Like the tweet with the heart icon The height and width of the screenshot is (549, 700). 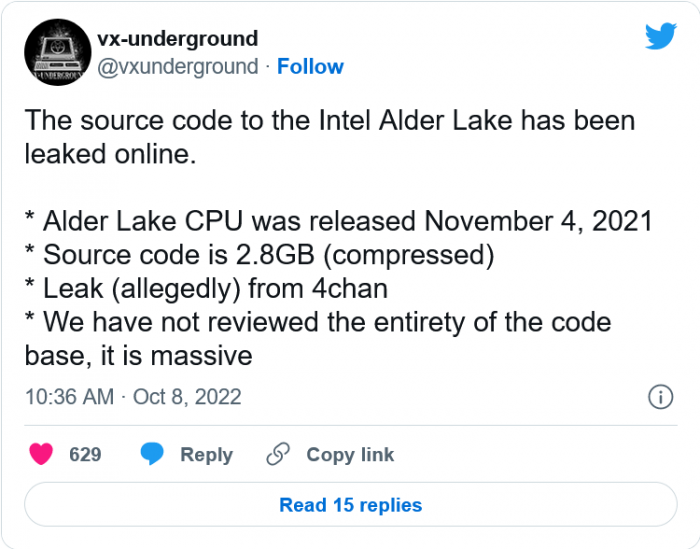point(41,454)
